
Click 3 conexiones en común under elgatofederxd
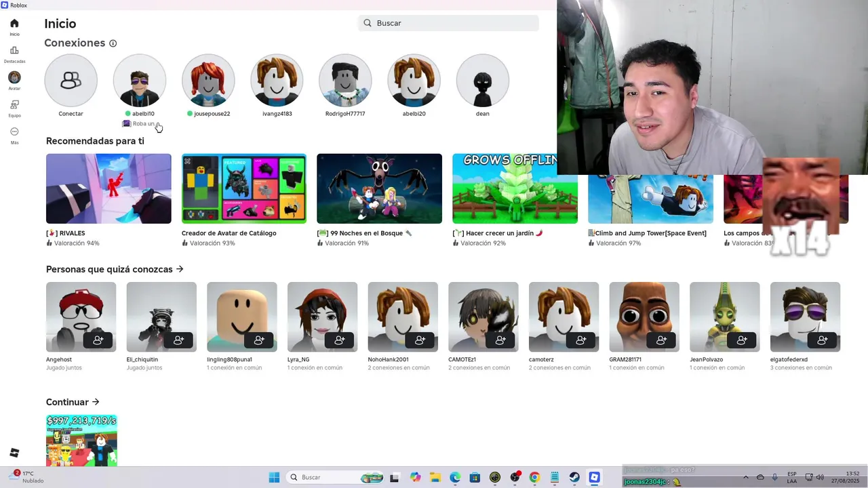point(801,368)
